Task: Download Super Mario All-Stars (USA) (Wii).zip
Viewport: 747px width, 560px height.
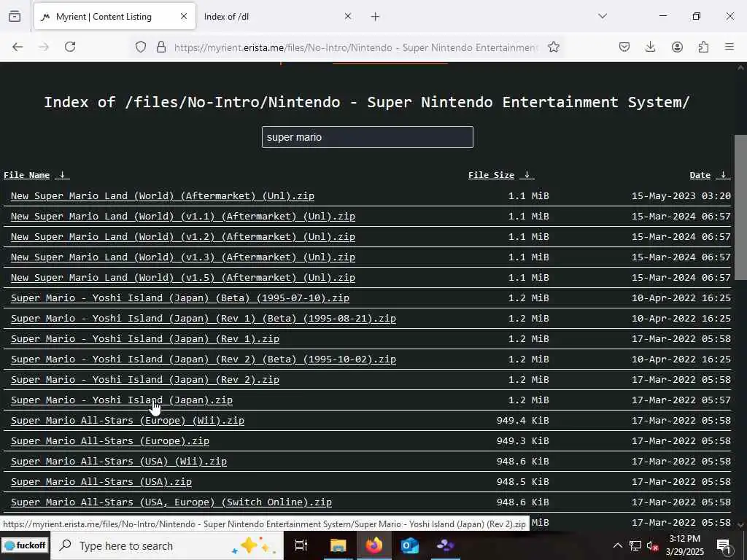Action: coord(119,462)
